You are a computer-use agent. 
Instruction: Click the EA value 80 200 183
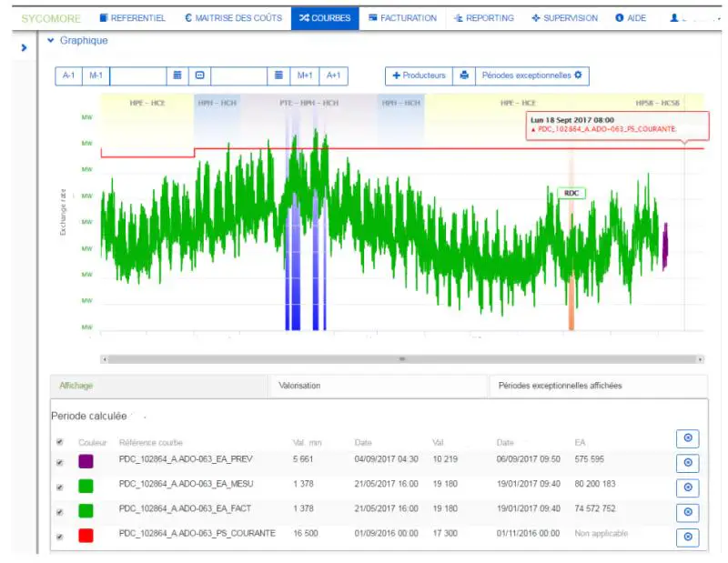pos(595,484)
